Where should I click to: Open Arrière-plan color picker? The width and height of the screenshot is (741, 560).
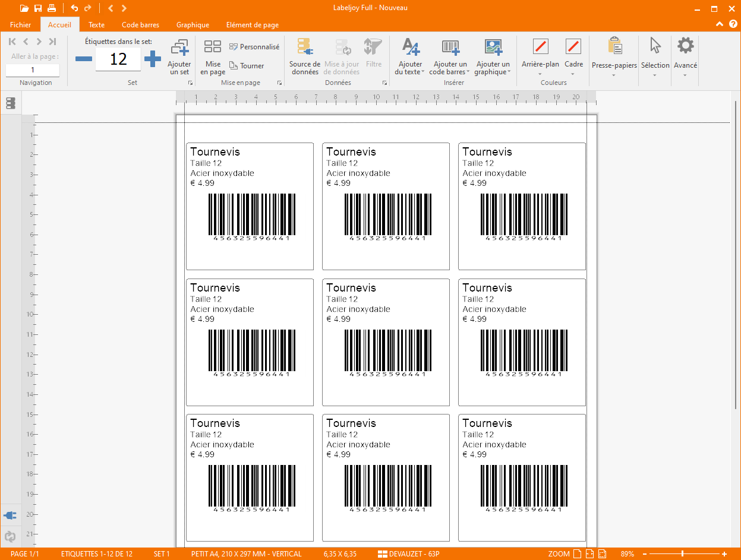click(x=540, y=58)
